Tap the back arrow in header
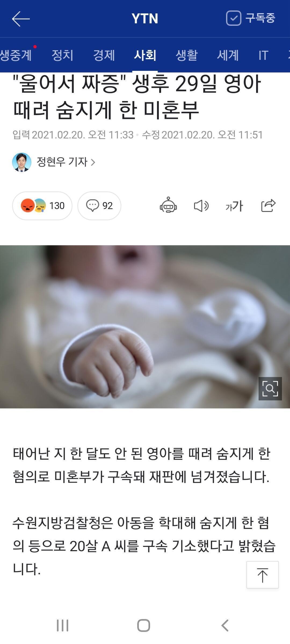This screenshot has height=644, width=290. coord(21,19)
